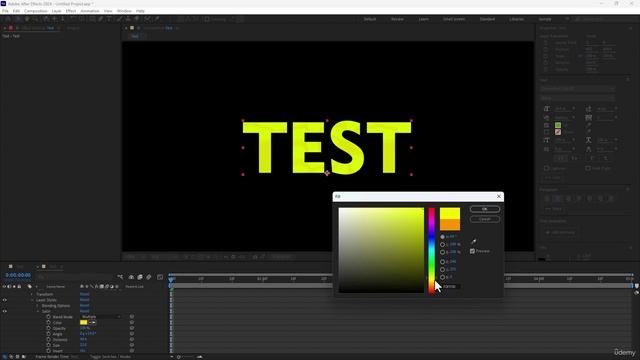Toggle the Satin style eye visibility
This screenshot has width=640, height=360.
click(x=4, y=311)
